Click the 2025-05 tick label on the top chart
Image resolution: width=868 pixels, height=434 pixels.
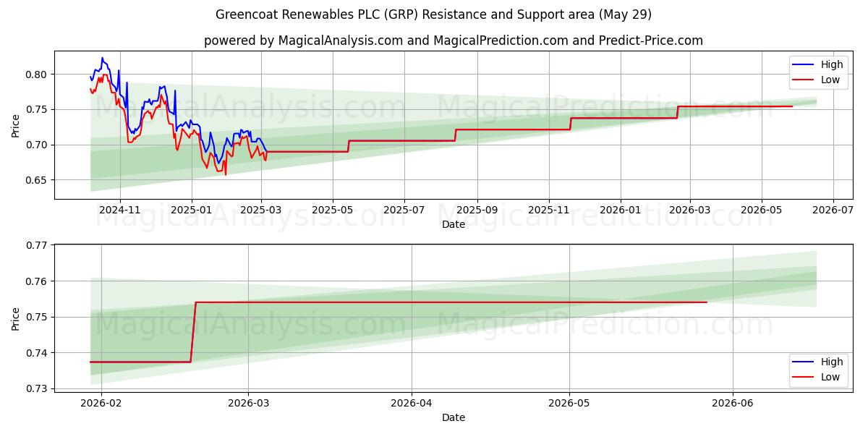click(x=332, y=210)
